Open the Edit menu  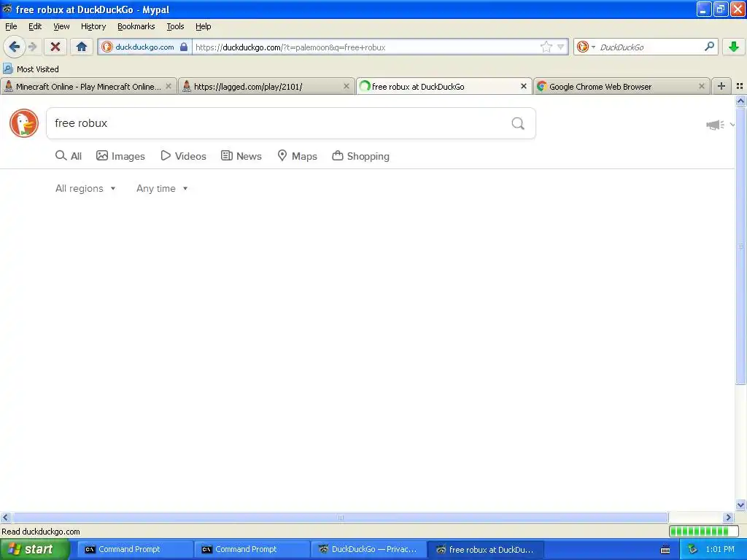tap(35, 26)
